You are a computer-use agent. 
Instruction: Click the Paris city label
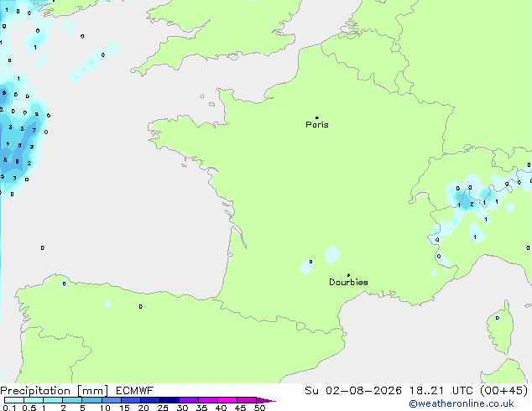(317, 125)
